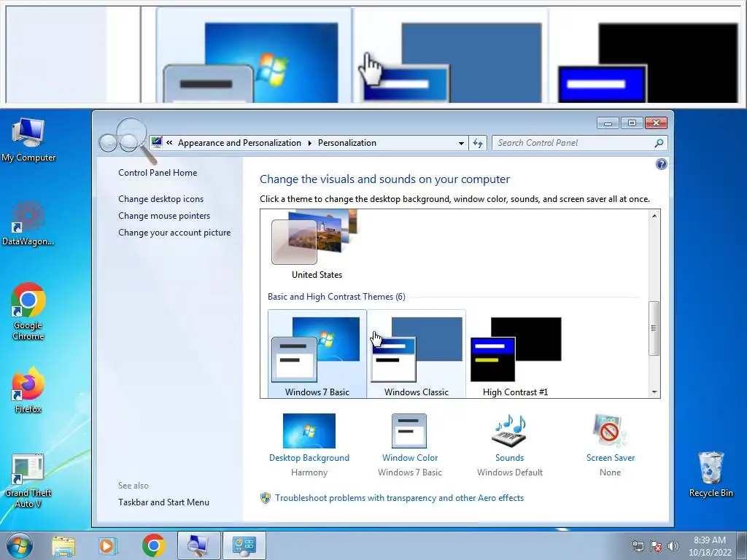Expand the address bar history dropdown

pyautogui.click(x=461, y=143)
